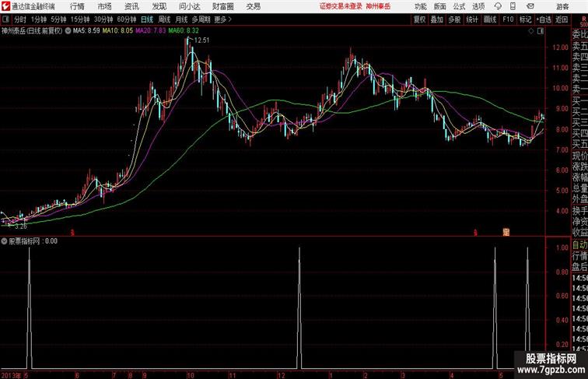Open the 交易 menu
Viewport: 588px width, 379px height.
253,6
